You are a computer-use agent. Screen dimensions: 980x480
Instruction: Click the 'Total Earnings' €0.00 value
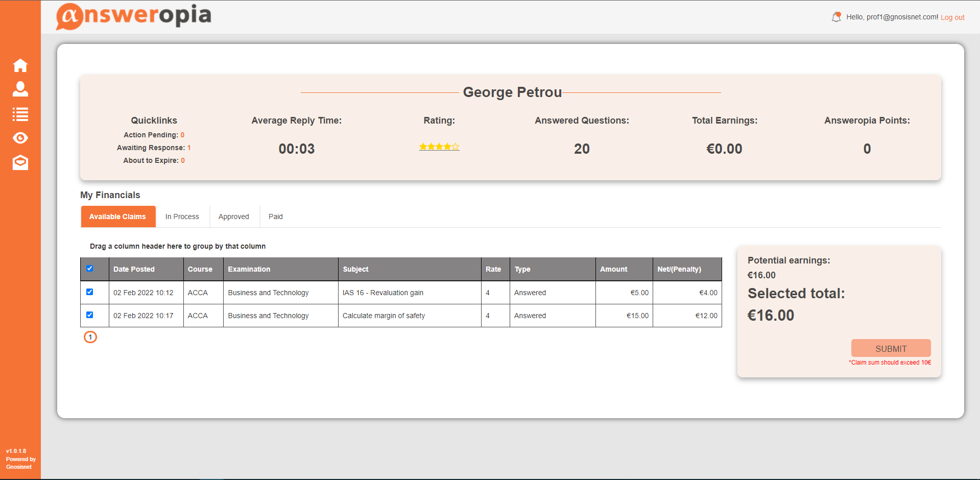click(724, 149)
